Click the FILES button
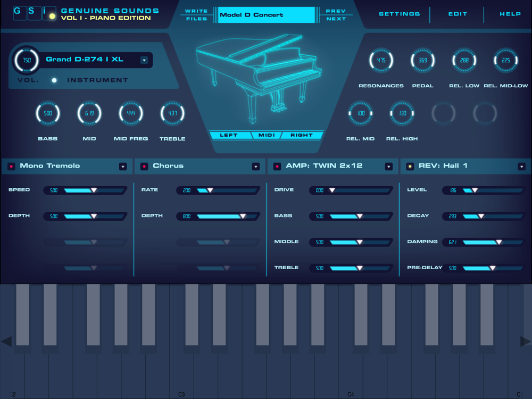 tap(196, 19)
